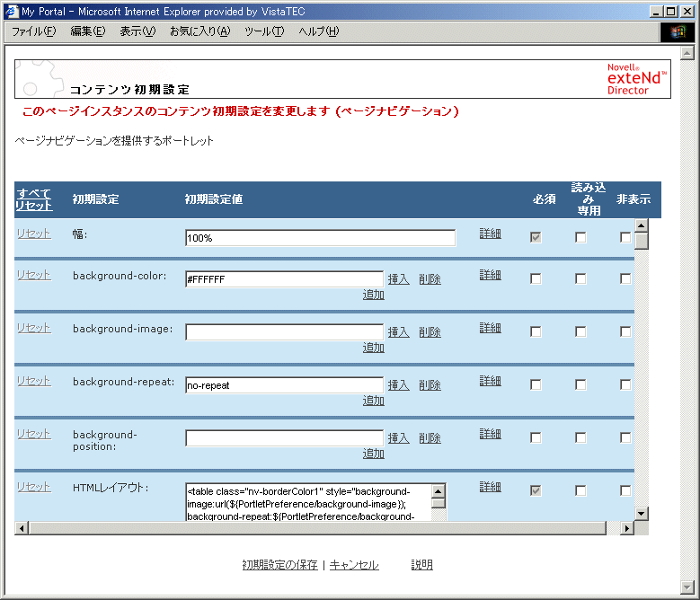Screen dimensions: 700x600
Task: Click 削除 link for background-repeat
Action: [x=430, y=385]
